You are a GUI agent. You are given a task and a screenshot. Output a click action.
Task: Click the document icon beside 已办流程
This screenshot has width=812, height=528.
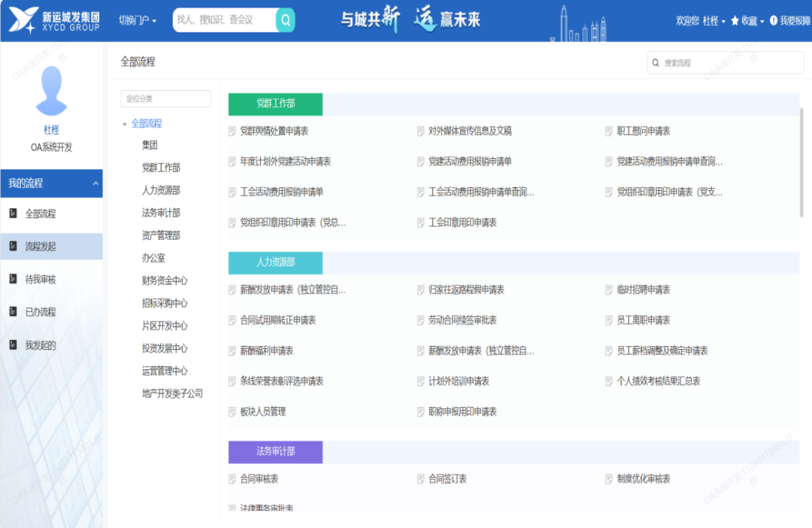14,312
